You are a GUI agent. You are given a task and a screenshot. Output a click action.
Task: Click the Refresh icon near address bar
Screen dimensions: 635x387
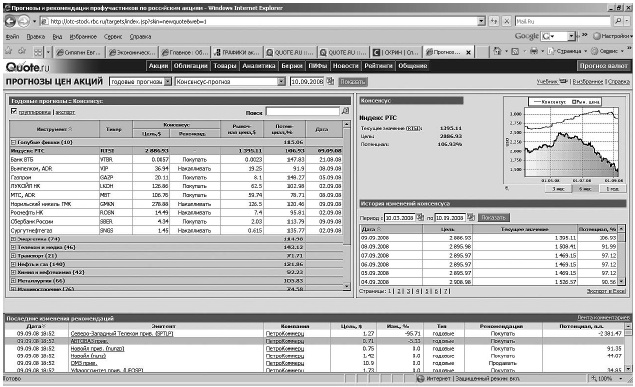494,21
